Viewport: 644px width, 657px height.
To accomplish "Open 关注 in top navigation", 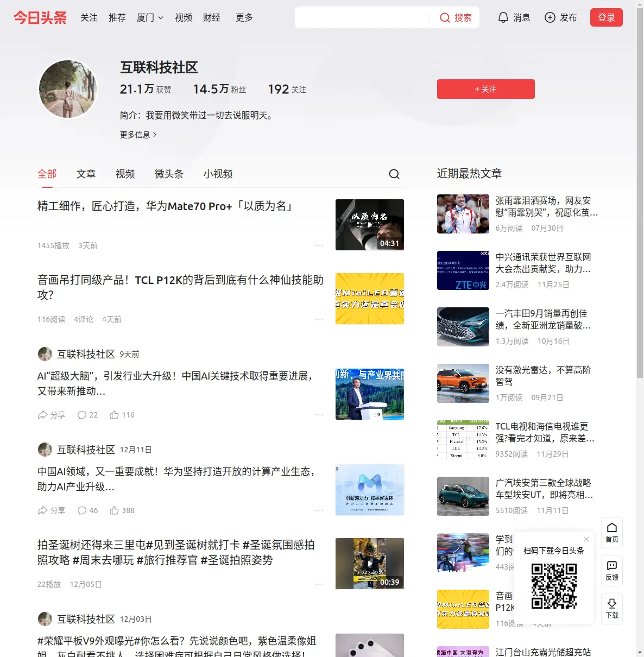I will [89, 17].
